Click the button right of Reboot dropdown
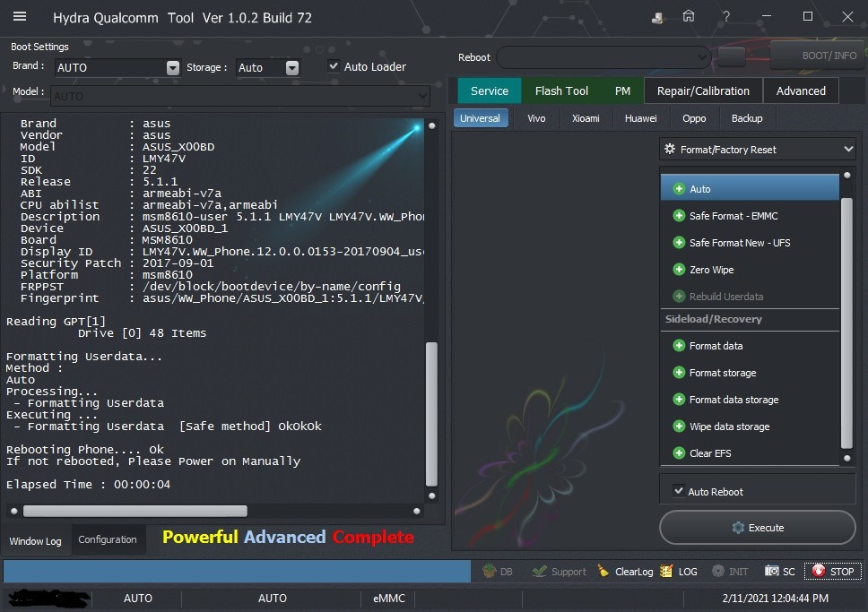Viewport: 868px width, 612px height. [732, 57]
